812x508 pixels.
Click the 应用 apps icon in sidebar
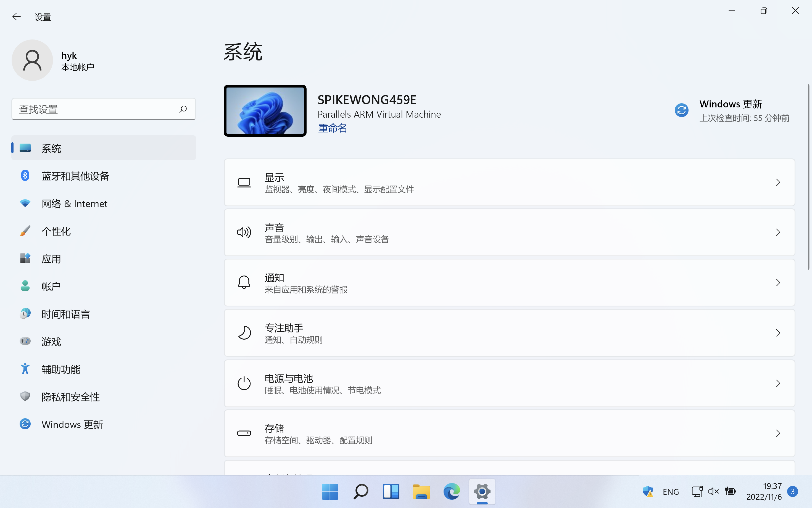(25, 258)
